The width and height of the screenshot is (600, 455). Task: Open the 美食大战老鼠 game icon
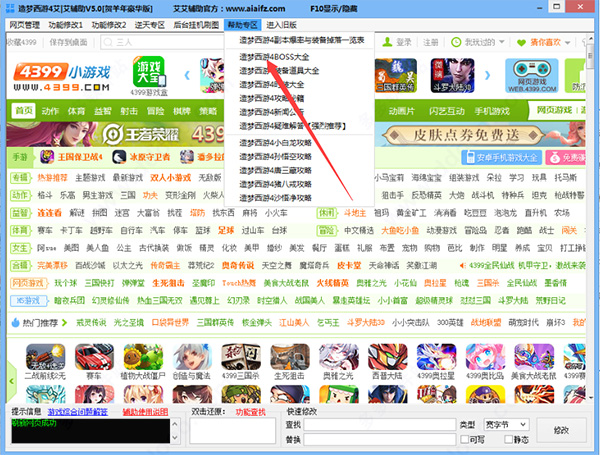pos(534,357)
